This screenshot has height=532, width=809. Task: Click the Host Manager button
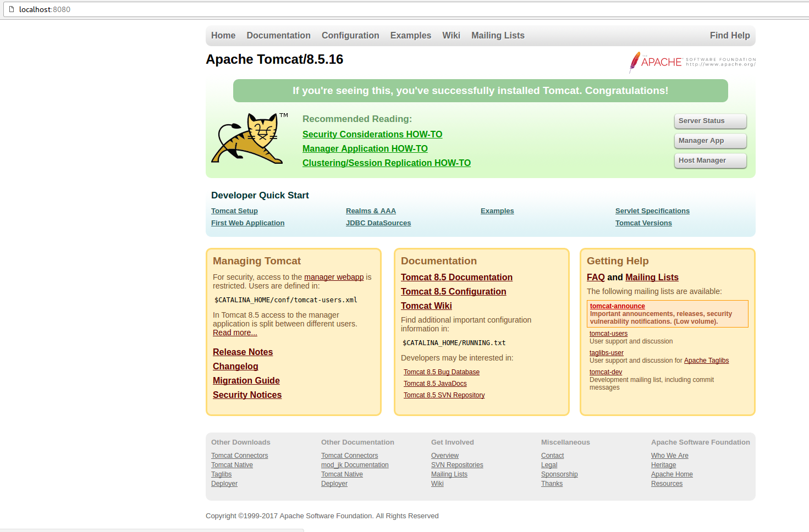click(710, 160)
